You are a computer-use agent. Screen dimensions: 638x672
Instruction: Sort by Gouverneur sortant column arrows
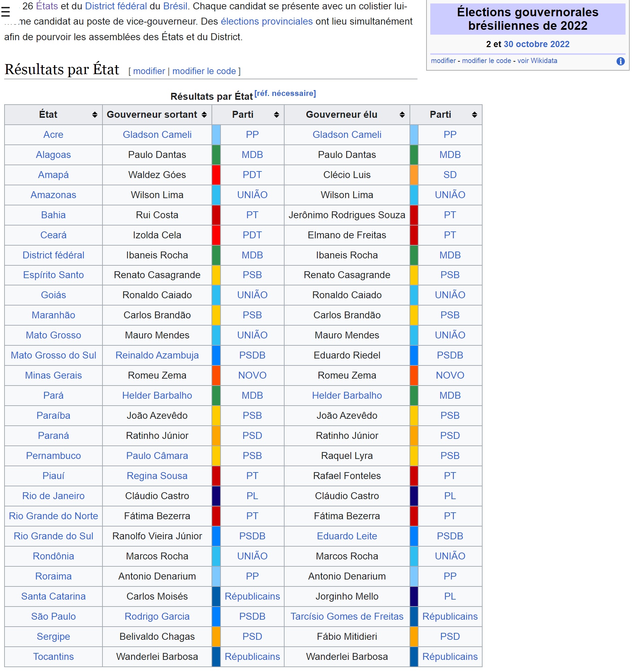(204, 115)
